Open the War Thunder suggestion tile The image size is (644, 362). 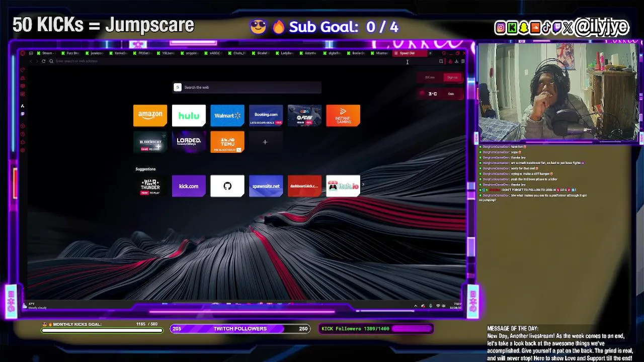point(150,186)
